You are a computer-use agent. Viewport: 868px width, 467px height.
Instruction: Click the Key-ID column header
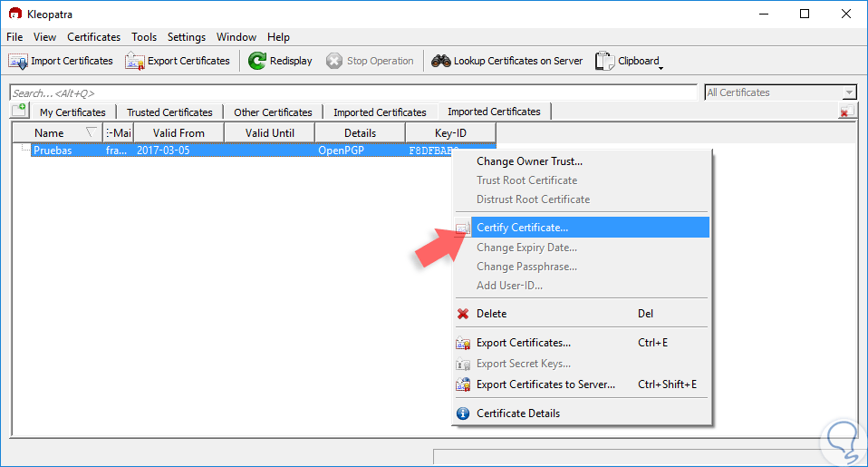(450, 133)
